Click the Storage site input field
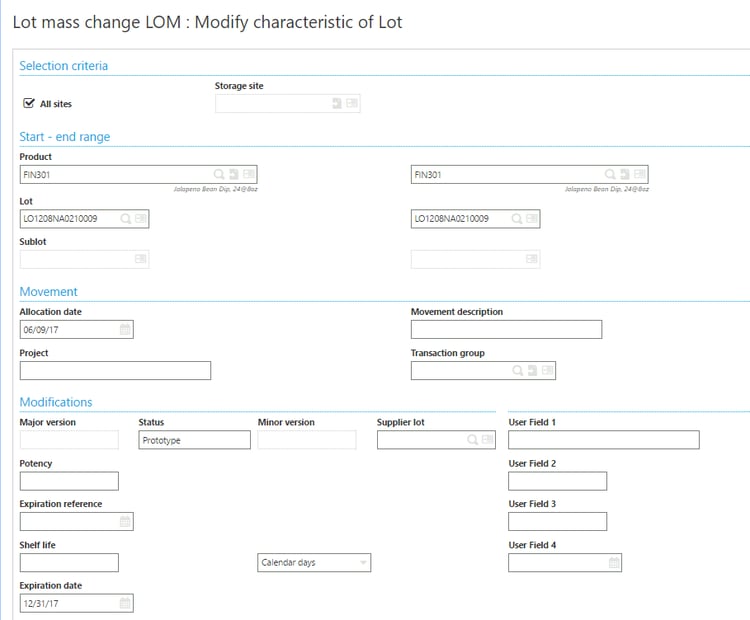750x620 pixels. click(x=287, y=103)
